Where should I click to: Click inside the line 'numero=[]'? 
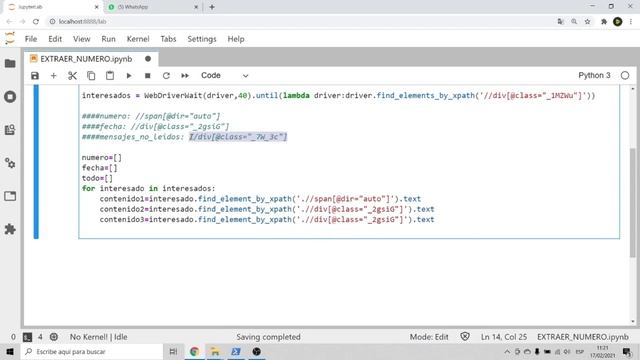point(102,158)
